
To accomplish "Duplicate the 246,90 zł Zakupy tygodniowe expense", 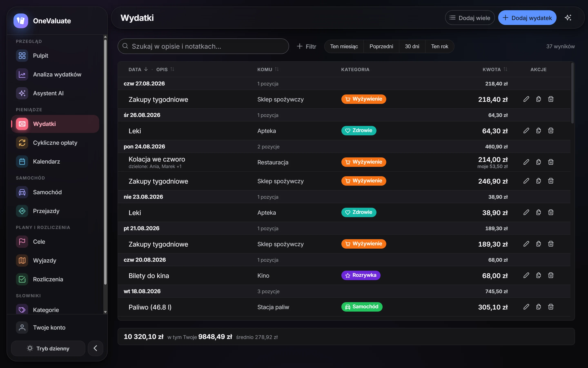I will (538, 181).
